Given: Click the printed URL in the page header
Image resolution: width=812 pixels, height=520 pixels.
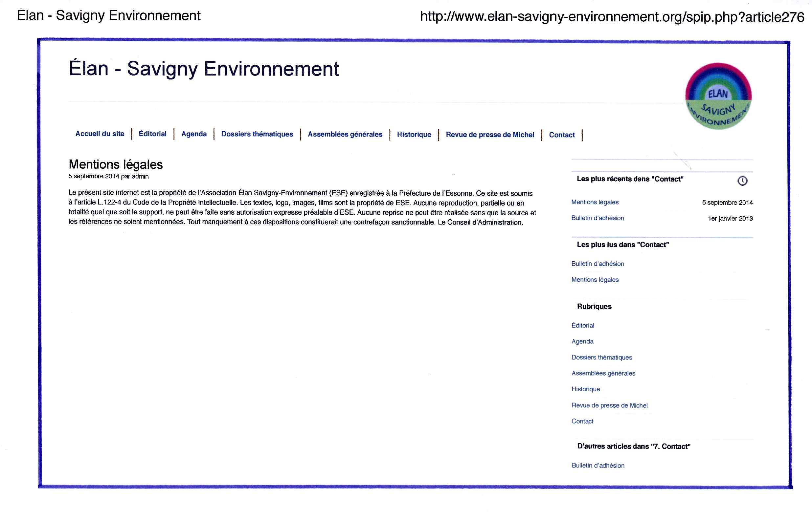Looking at the screenshot, I should (x=612, y=16).
